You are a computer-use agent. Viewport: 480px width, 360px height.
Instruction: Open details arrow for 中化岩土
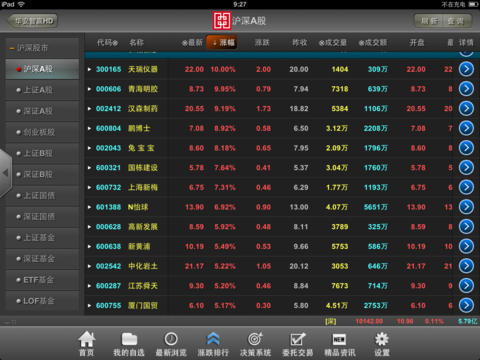(466, 266)
